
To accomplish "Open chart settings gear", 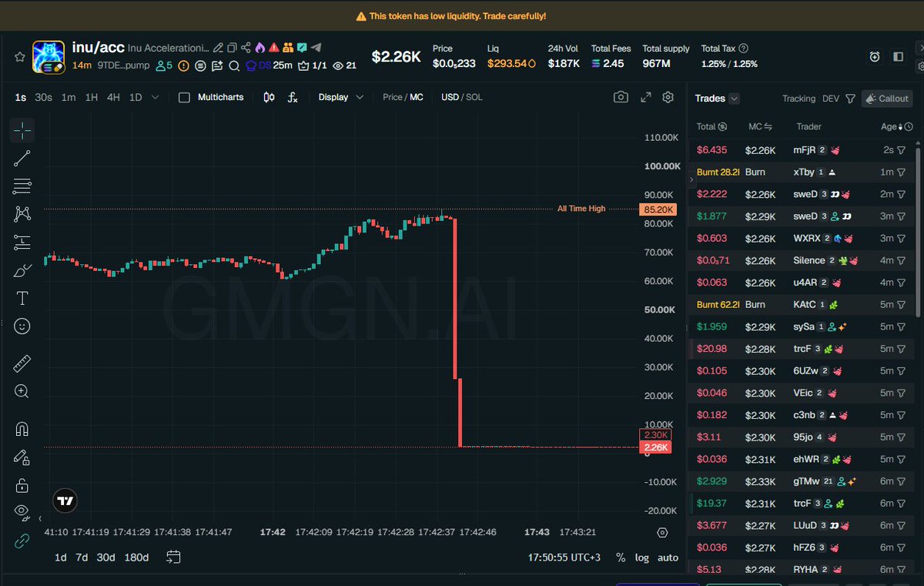I will click(668, 97).
